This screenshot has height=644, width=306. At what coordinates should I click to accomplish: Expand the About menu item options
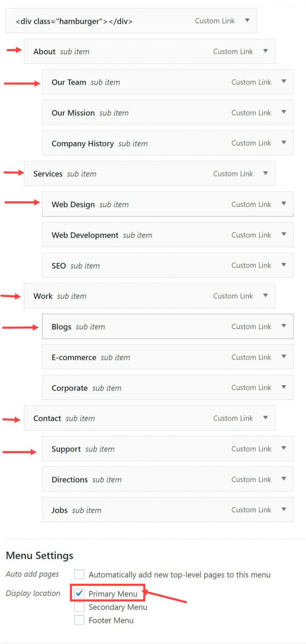click(x=265, y=51)
